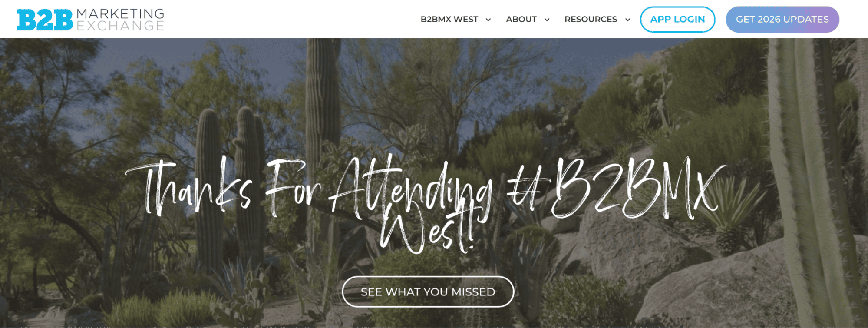Viewport: 868px width, 328px height.
Task: Open the RESOURCES menu item
Action: pos(591,20)
